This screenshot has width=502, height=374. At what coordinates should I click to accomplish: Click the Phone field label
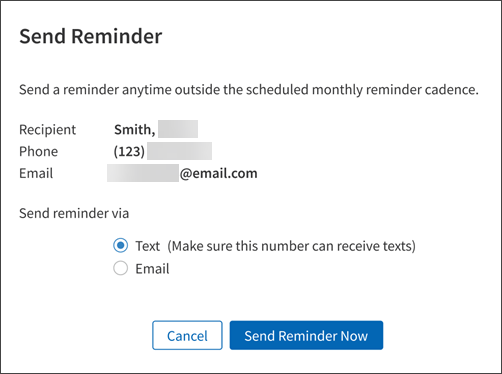pyautogui.click(x=39, y=152)
